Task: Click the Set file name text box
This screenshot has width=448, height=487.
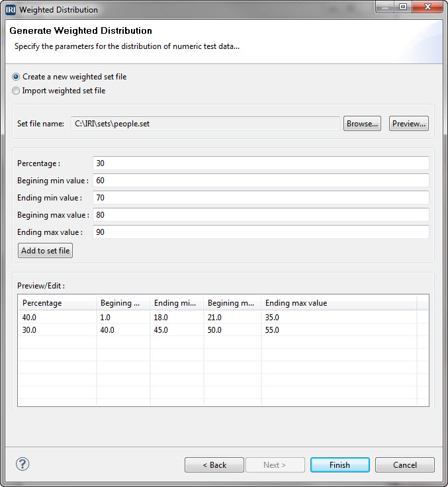Action: pos(204,124)
